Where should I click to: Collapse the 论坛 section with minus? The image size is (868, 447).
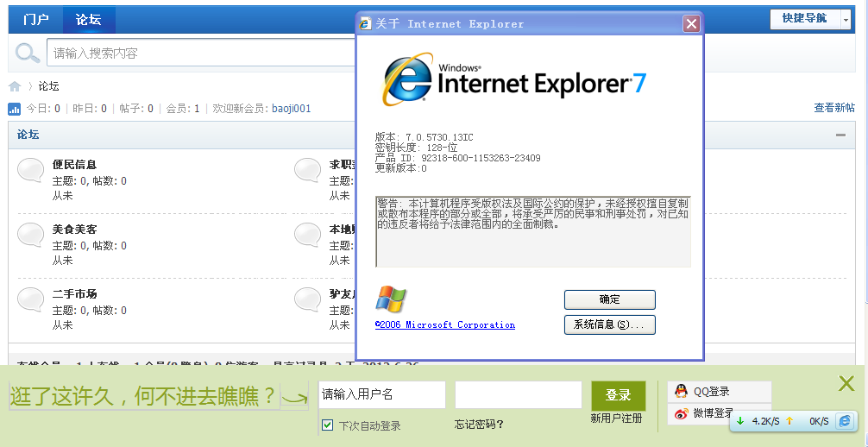(840, 135)
